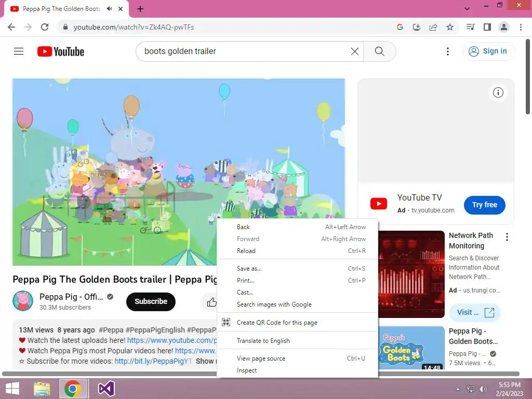Open Peppa's Golden Boots video thumbnail
The image size is (532, 399).
(x=411, y=348)
